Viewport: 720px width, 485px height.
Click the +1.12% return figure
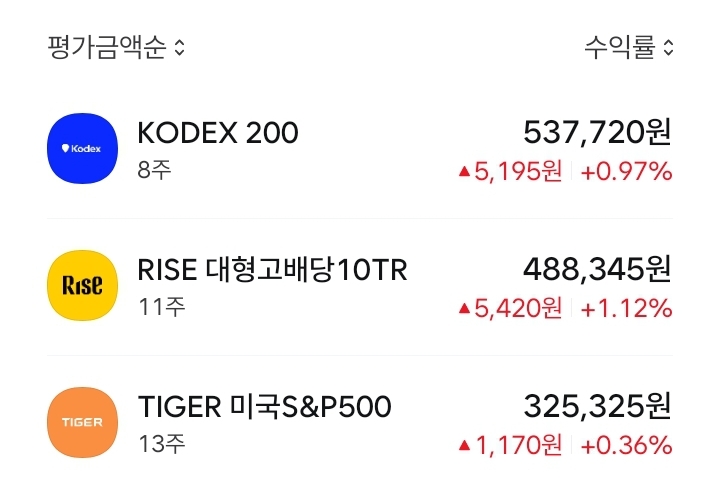[x=626, y=308]
